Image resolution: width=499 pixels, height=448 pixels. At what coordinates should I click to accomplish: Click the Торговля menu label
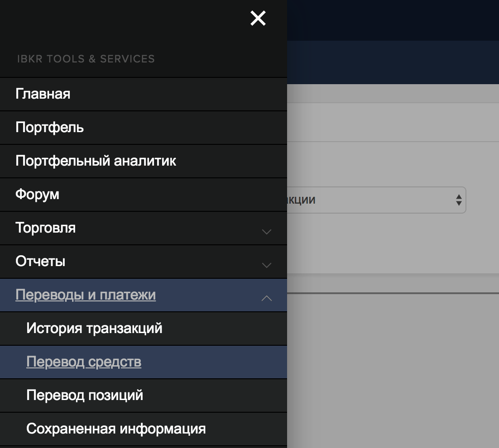point(46,228)
